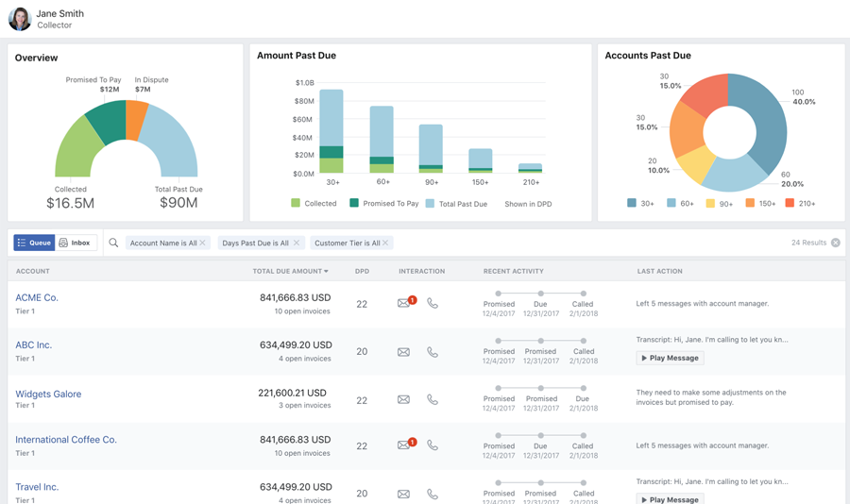Click the search magnifier icon
Image resolution: width=850 pixels, height=504 pixels.
tap(113, 243)
